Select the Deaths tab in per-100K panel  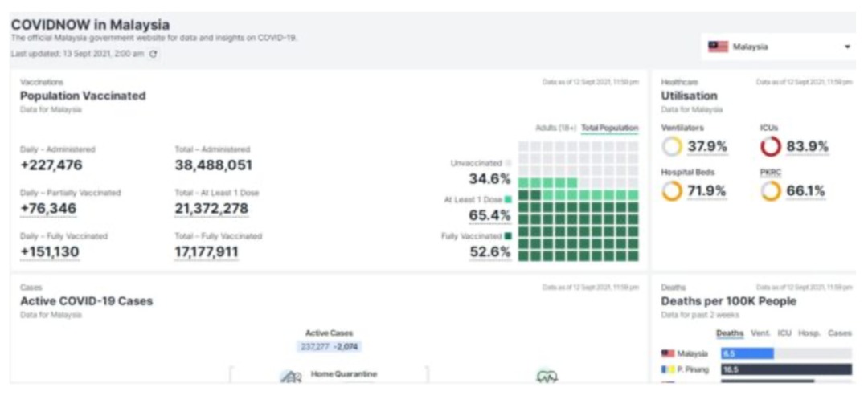(x=730, y=333)
